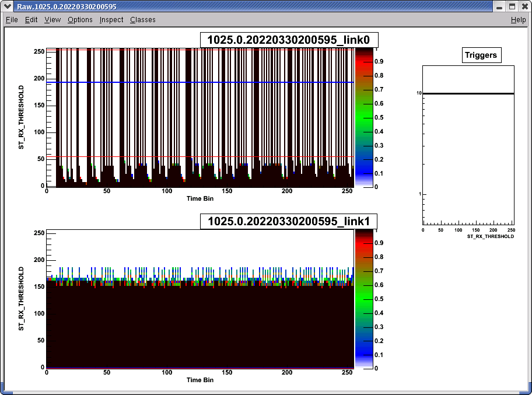This screenshot has width=532, height=395.
Task: Open the Edit menu
Action: [x=31, y=19]
